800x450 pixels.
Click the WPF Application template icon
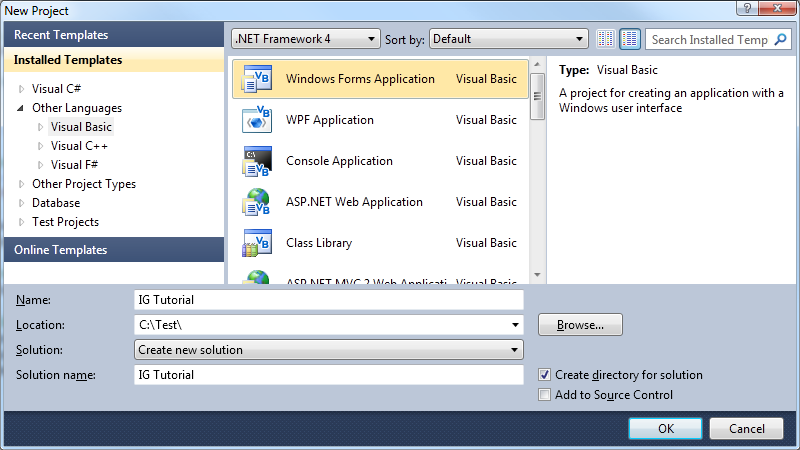(x=257, y=120)
